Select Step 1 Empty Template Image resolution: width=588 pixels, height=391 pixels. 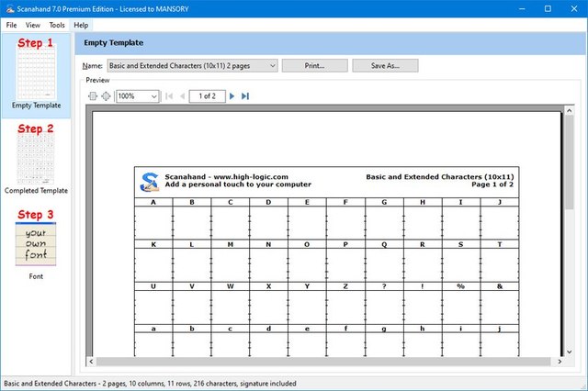[x=36, y=73]
